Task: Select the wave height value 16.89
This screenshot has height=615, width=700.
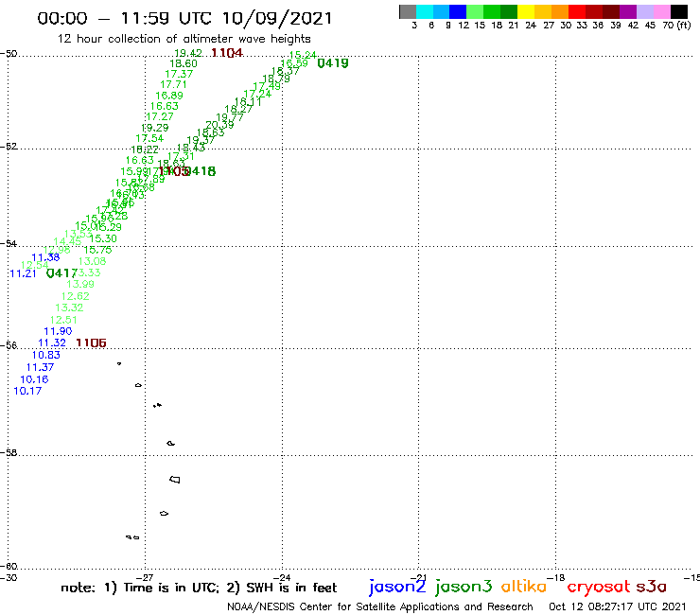Action: pyautogui.click(x=169, y=96)
